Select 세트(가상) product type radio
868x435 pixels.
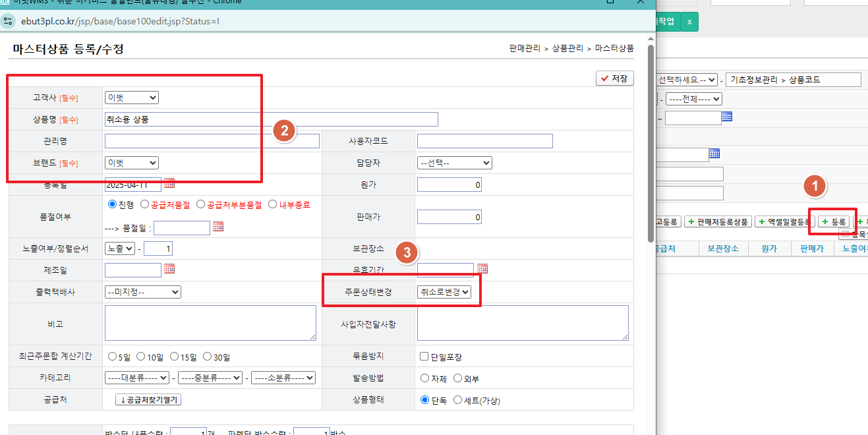[458, 400]
